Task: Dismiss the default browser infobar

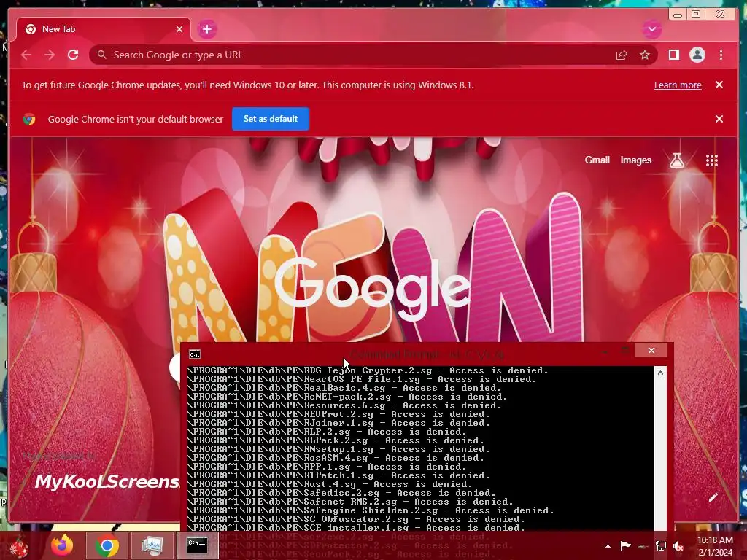Action: (719, 119)
